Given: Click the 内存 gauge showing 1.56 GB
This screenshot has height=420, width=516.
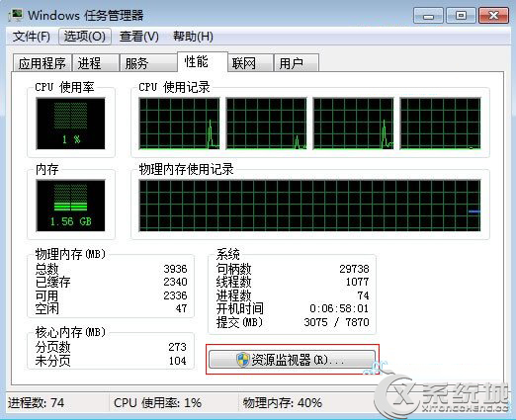Looking at the screenshot, I should 70,206.
